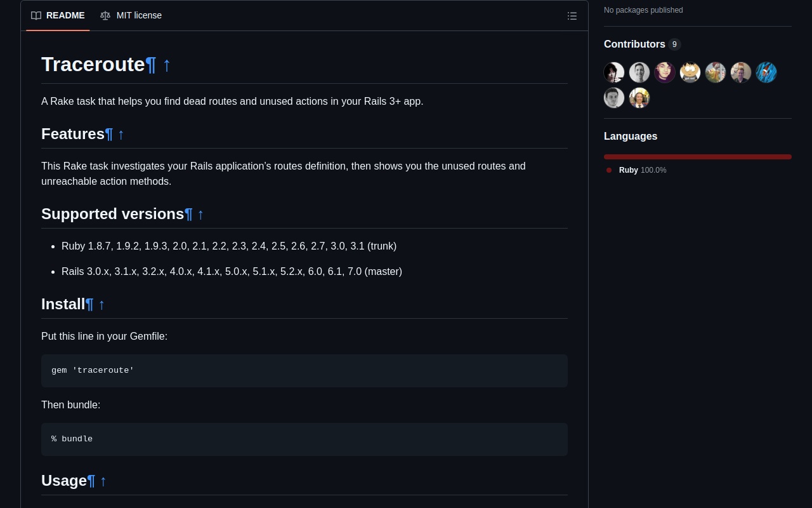This screenshot has width=812, height=508.
Task: Click the up arrow next to Install heading
Action: 101,305
